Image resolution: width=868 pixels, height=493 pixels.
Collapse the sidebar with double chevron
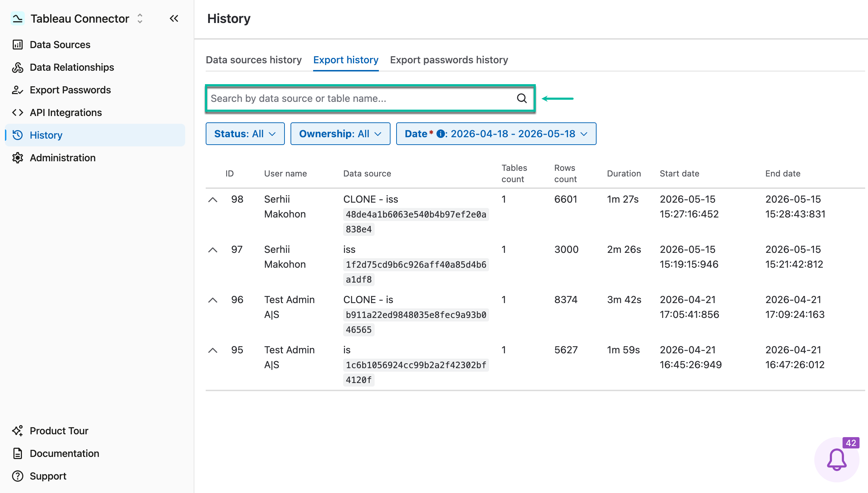(x=174, y=18)
